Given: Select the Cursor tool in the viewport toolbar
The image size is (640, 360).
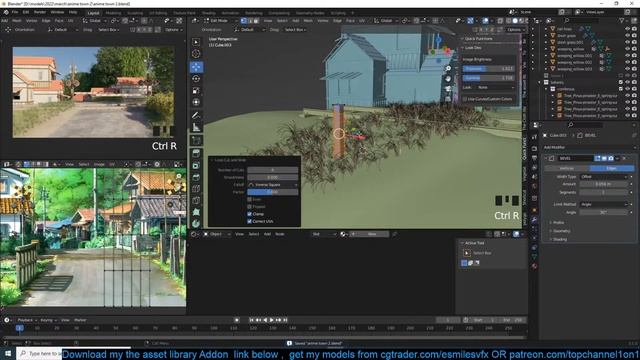Looking at the screenshot, I should 196,54.
